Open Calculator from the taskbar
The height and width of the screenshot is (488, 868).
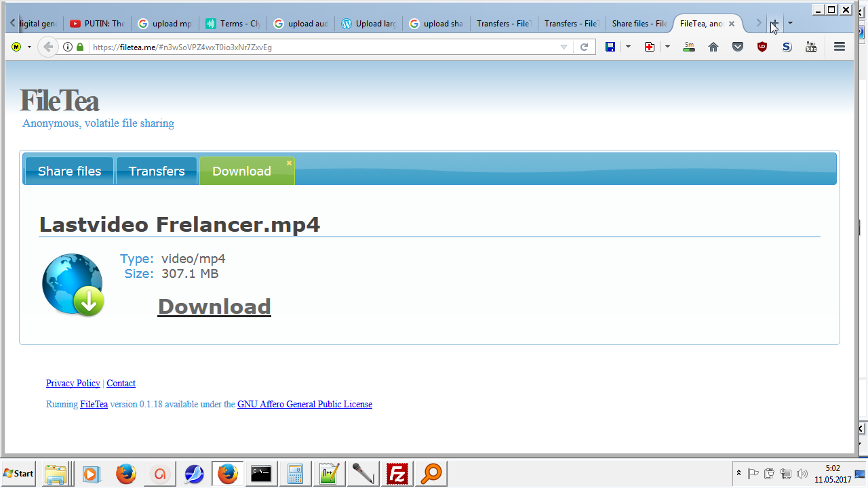coord(295,474)
